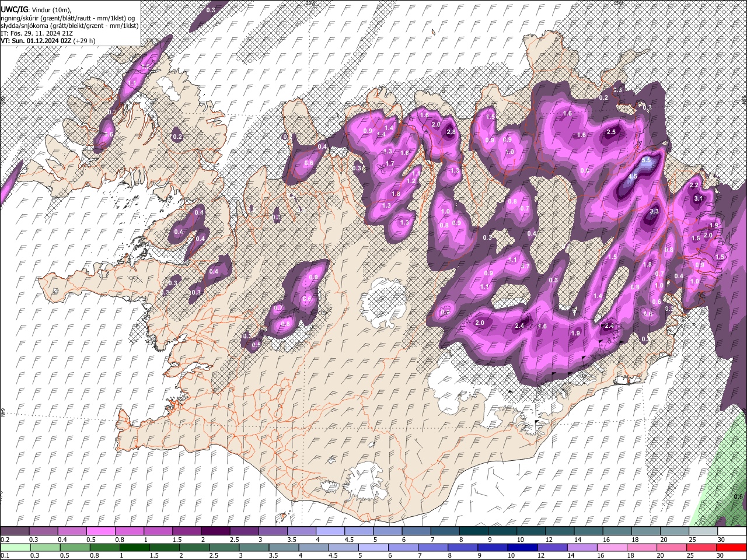Click the 'IT: Fös. 29. 11. 2024 21Z' line
747x560 pixels.
pos(37,34)
